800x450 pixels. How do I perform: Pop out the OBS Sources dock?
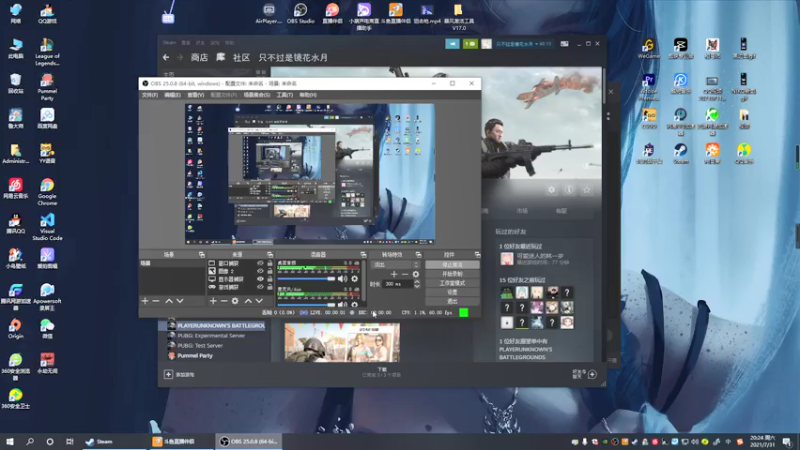[270, 254]
